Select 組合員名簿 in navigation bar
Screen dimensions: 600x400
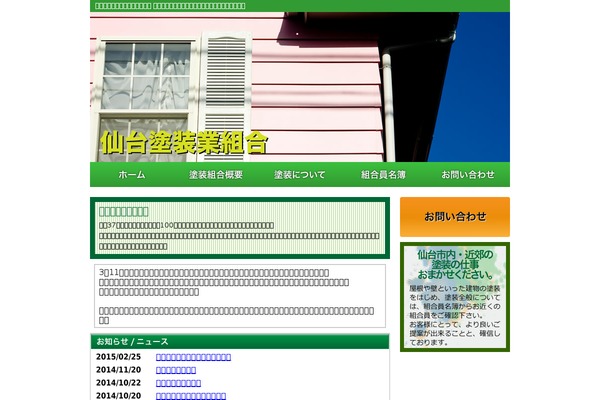tap(383, 175)
